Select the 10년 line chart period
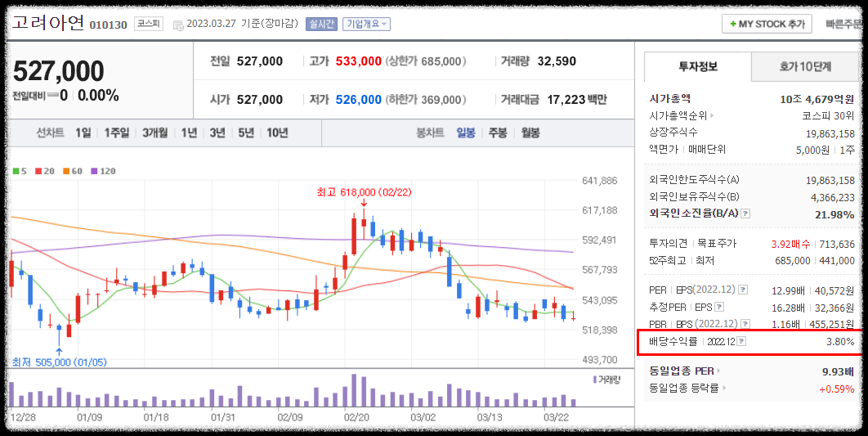The height and width of the screenshot is (436, 868). [x=277, y=133]
